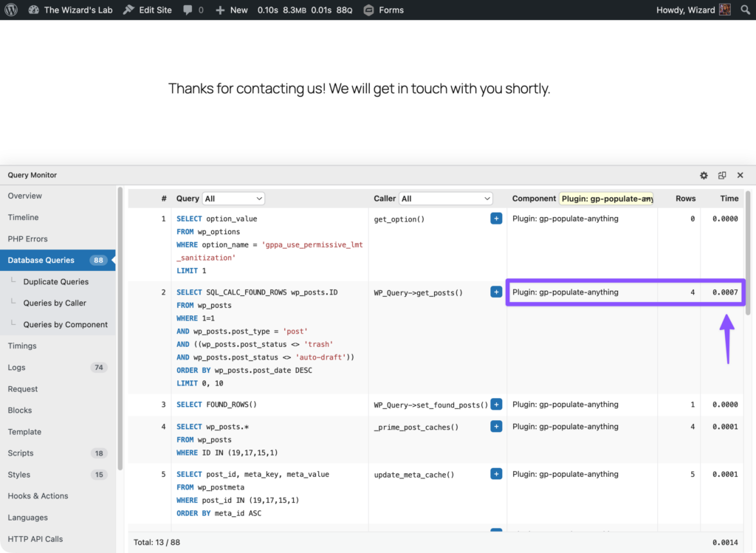Open the Request panel
This screenshot has width=756, height=553.
[x=58, y=388]
